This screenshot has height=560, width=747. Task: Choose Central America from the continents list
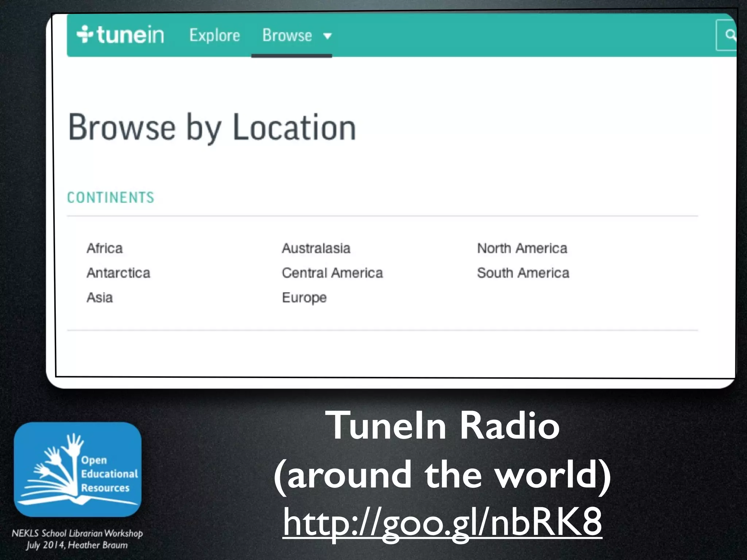coord(332,273)
